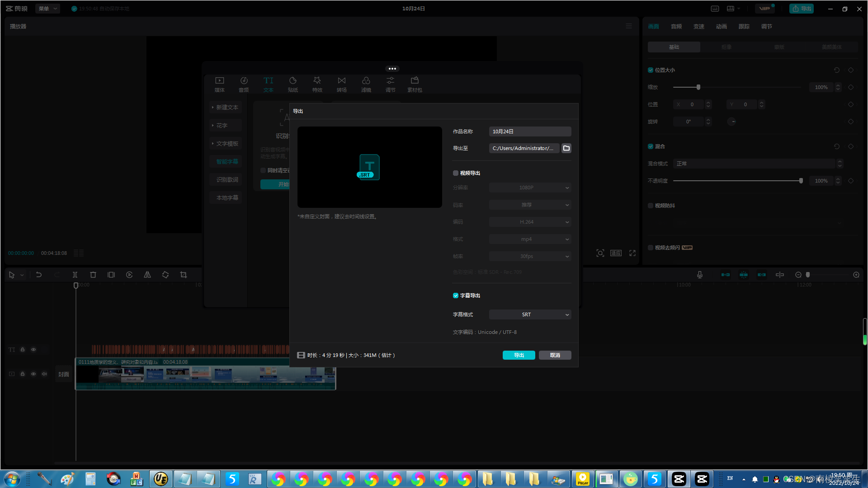The width and height of the screenshot is (868, 488).
Task: Click the 取消 button in export dialog
Action: pyautogui.click(x=555, y=355)
